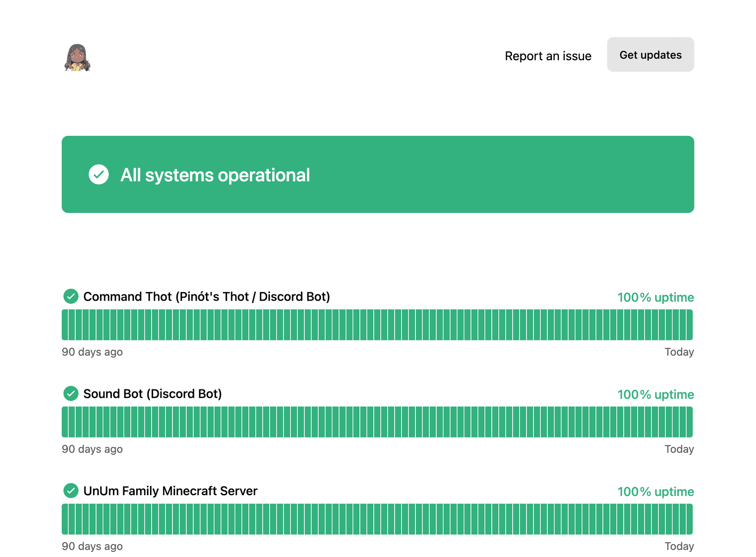Click the green check beside Command Thot
This screenshot has height=557, width=756.
coord(71,296)
